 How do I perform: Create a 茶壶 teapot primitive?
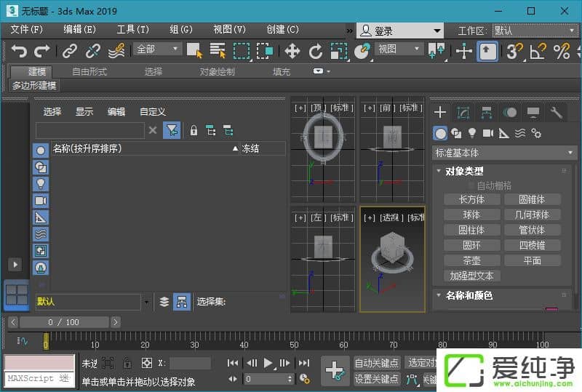click(471, 260)
